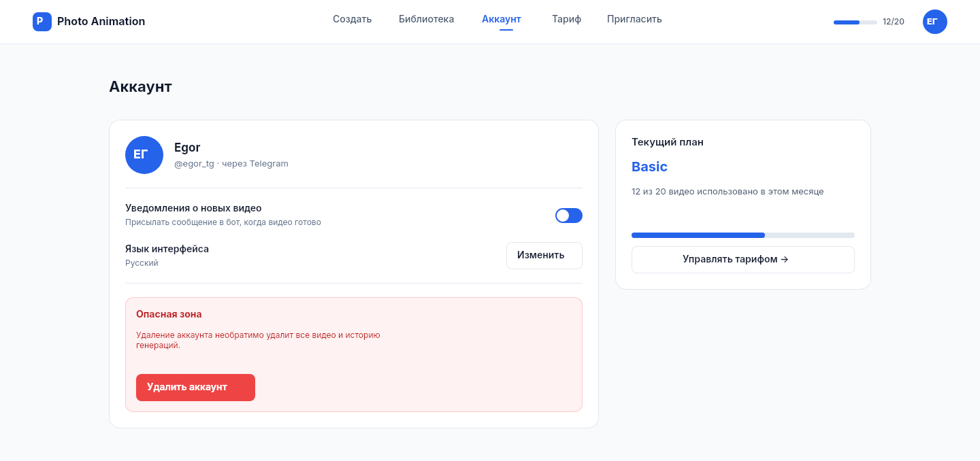This screenshot has height=461, width=980.
Task: Click the @egor_tg · через Telegram text
Action: coord(231,164)
